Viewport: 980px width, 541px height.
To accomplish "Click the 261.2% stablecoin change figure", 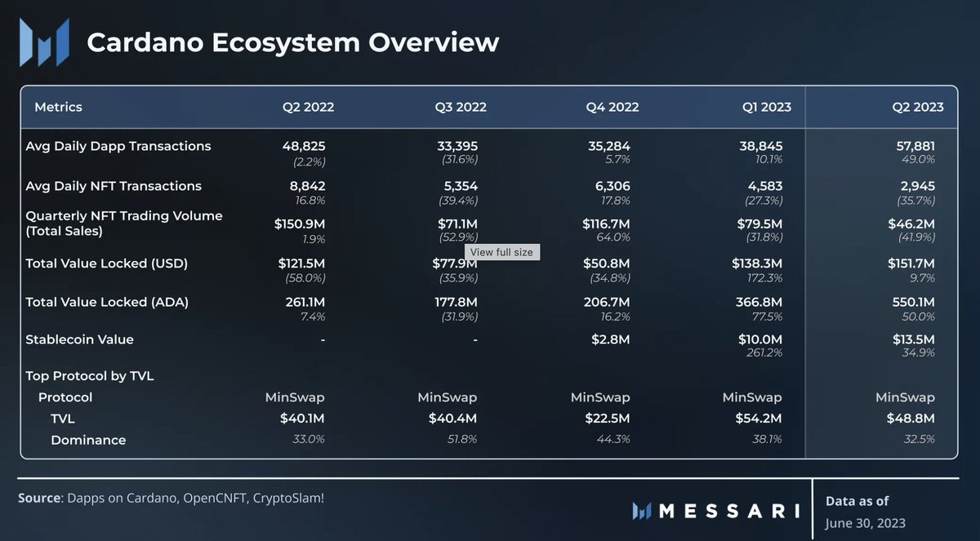I will tap(765, 353).
